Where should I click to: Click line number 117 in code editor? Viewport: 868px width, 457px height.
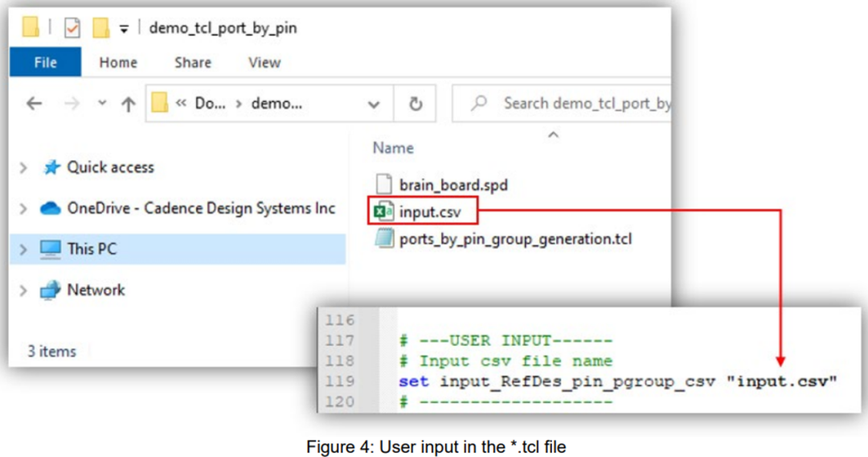click(x=339, y=340)
